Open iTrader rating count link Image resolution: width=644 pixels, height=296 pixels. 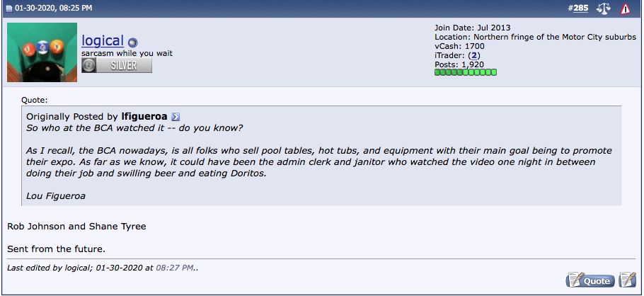(474, 55)
